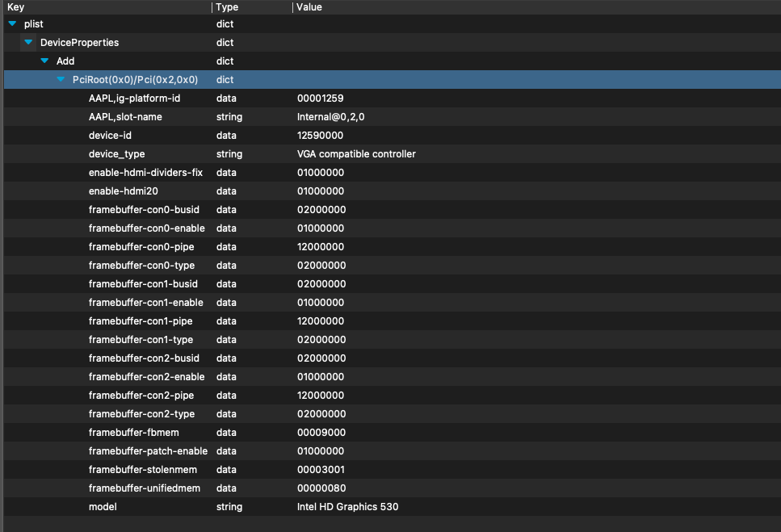Select the device-id key

110,136
